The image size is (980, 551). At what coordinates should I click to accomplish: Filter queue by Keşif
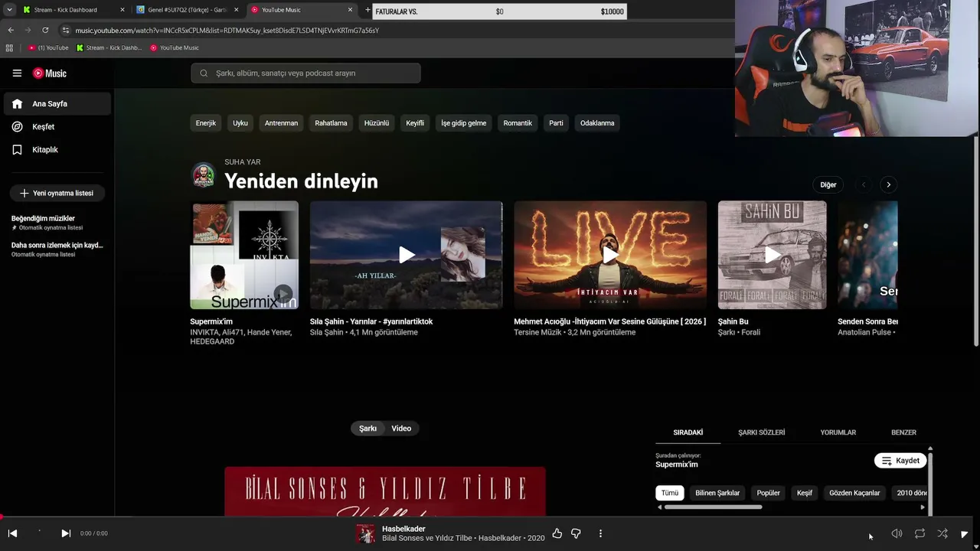click(x=805, y=493)
